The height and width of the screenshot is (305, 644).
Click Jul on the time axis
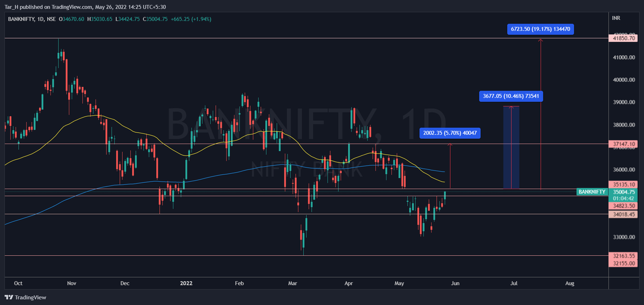click(x=514, y=282)
